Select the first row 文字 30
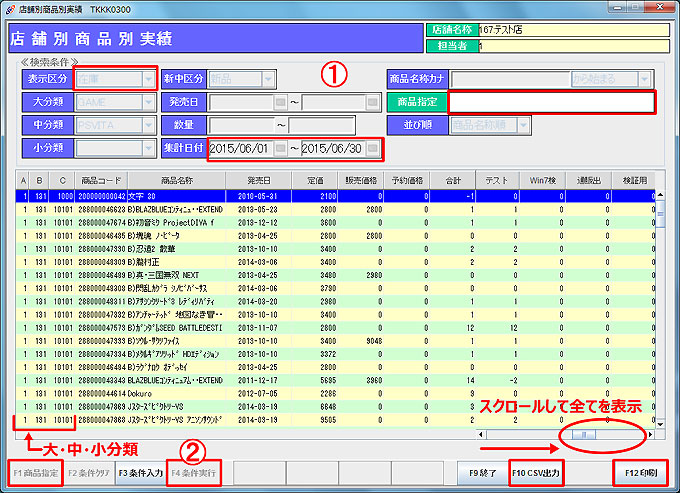This screenshot has height=493, width=680. click(x=200, y=197)
